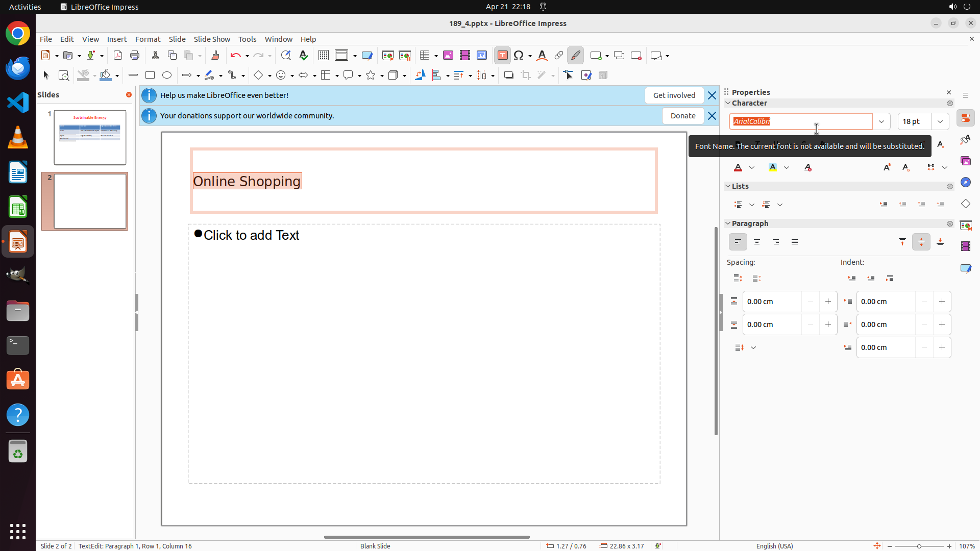The height and width of the screenshot is (551, 980).
Task: Open the font name dropdown list
Action: pos(881,121)
